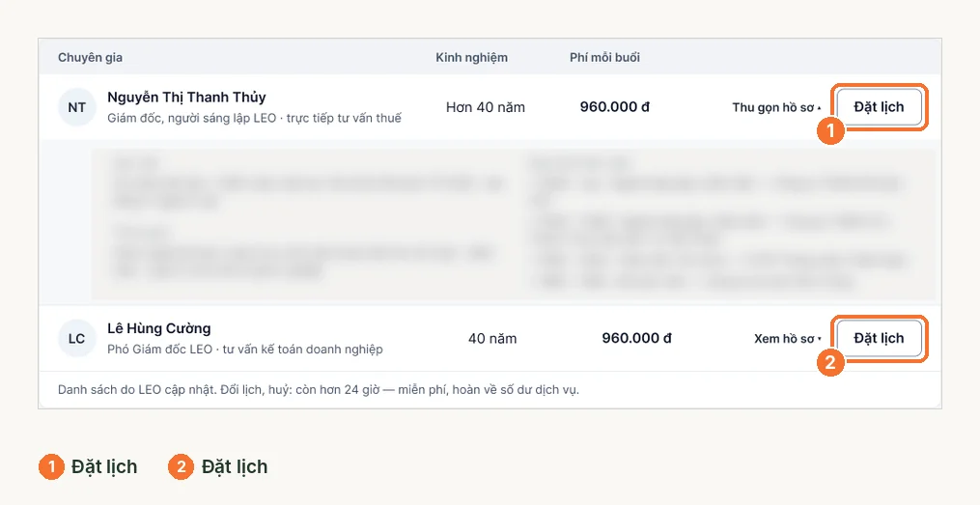Click the 960.000 đ fee of Thanh Thủy

(x=614, y=107)
